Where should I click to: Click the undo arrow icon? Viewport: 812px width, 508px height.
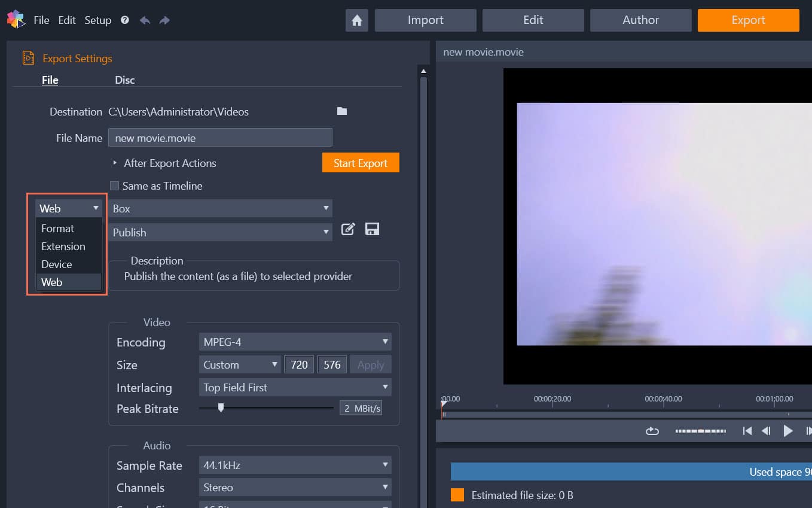point(145,20)
